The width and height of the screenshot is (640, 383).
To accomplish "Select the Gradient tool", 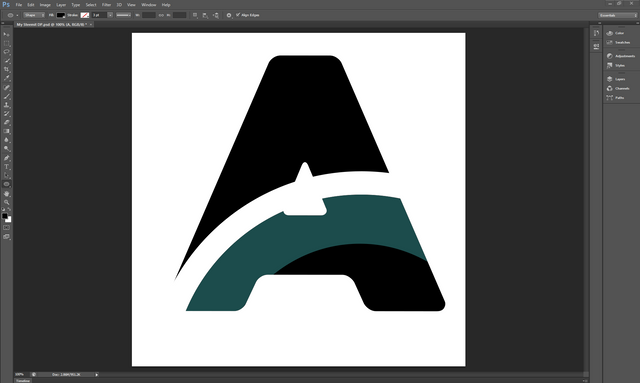I will [7, 131].
